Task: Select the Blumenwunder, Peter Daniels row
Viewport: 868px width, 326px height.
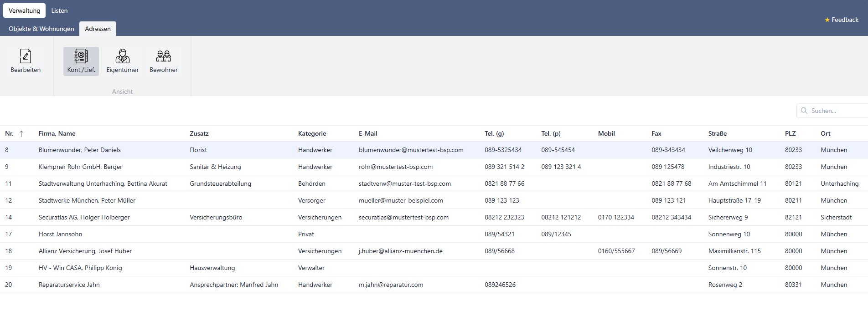Action: pyautogui.click(x=434, y=150)
